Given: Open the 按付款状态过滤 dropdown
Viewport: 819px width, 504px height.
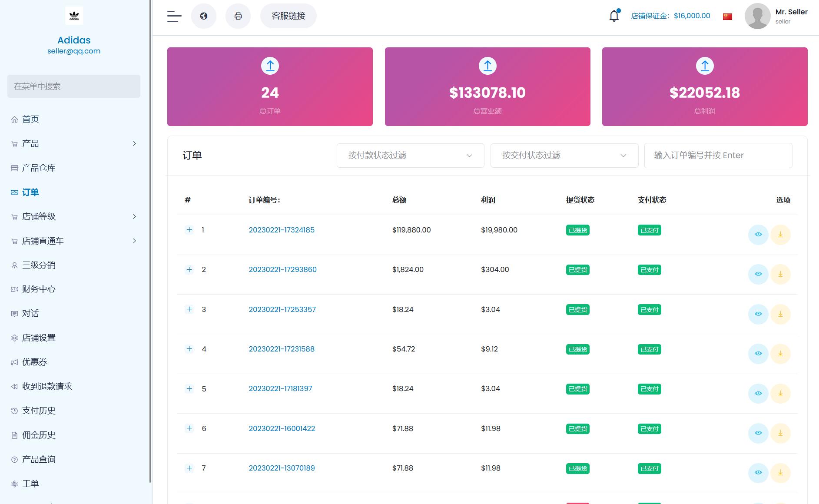Looking at the screenshot, I should pos(410,156).
